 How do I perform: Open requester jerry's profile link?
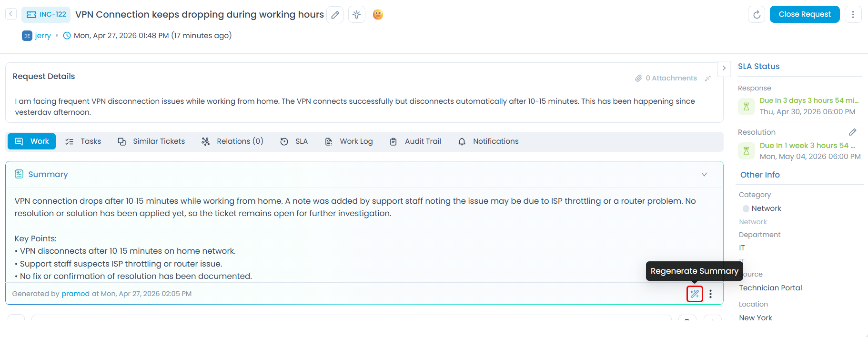(x=43, y=36)
